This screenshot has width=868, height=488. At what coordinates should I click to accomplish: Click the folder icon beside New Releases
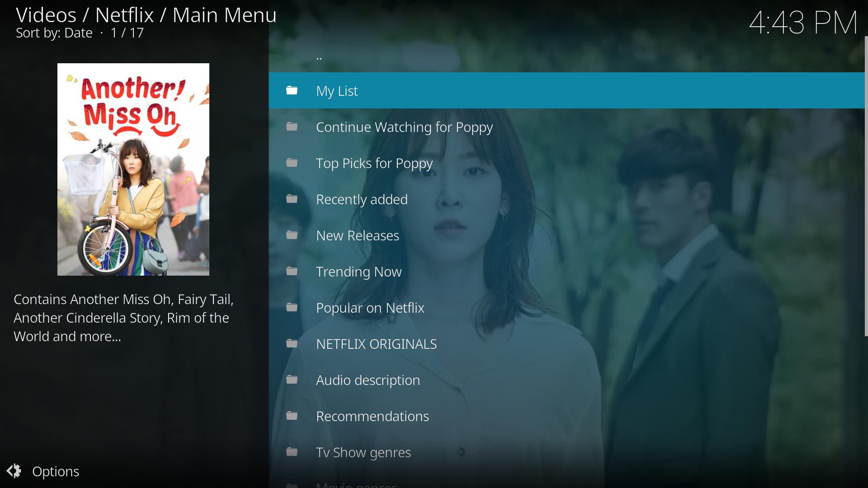pos(292,235)
